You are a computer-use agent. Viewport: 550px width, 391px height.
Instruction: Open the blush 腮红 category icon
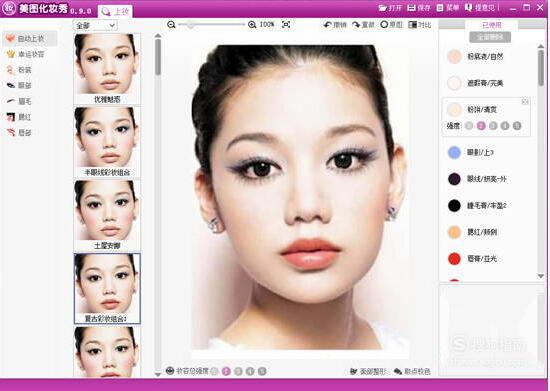11,117
